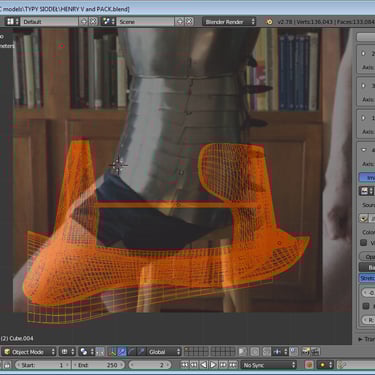Render OpenGL image of viewport

pos(305,352)
